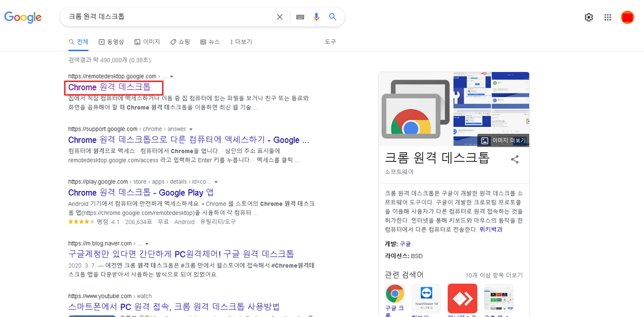Switch to the 뉴스 tab
644x317 pixels.
[x=210, y=42]
